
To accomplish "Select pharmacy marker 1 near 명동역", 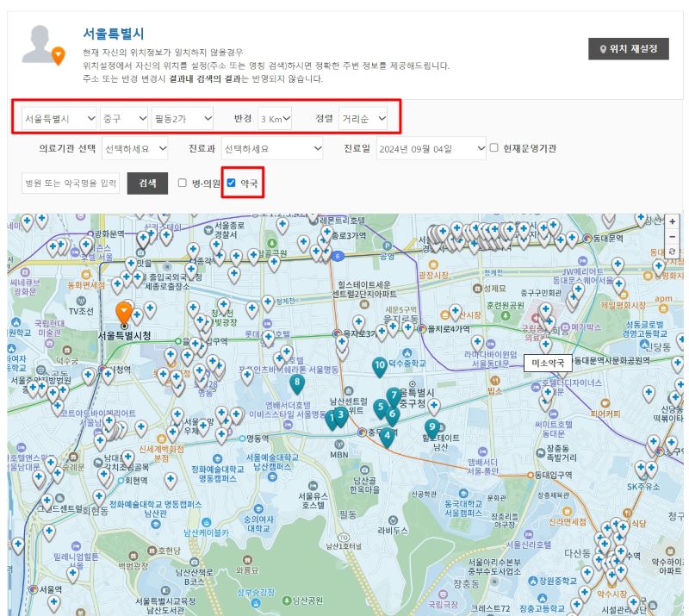I will pos(332,419).
